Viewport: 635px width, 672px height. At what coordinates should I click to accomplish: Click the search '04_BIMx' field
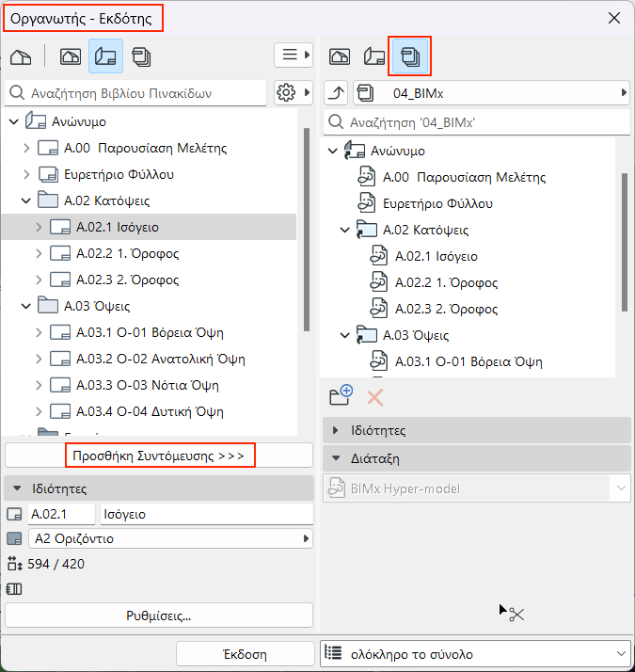click(x=476, y=122)
